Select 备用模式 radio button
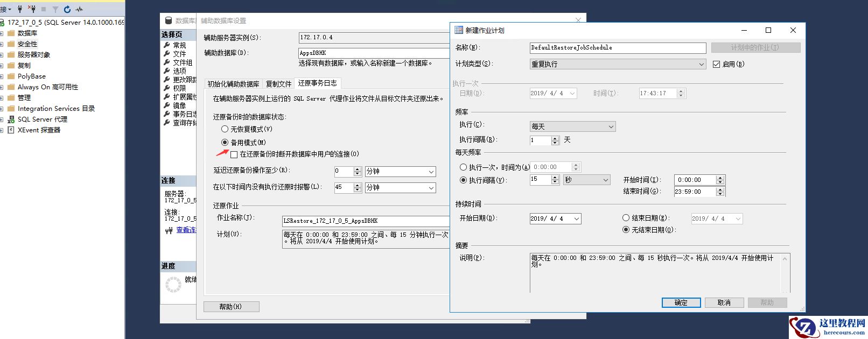The width and height of the screenshot is (868, 339). [225, 143]
